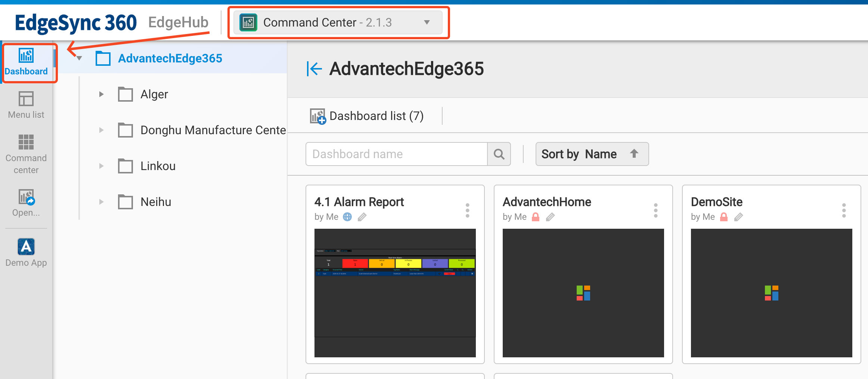
Task: Expand the Alger folder tree node
Action: click(x=101, y=94)
